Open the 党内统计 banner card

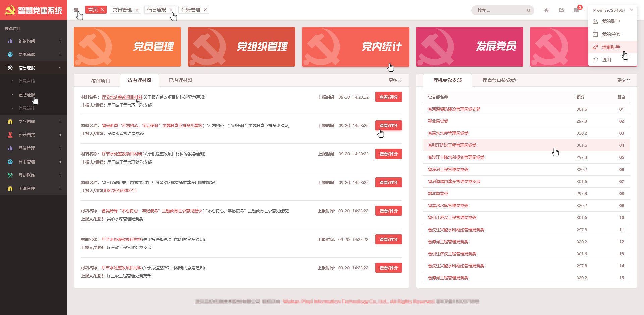[x=355, y=47]
